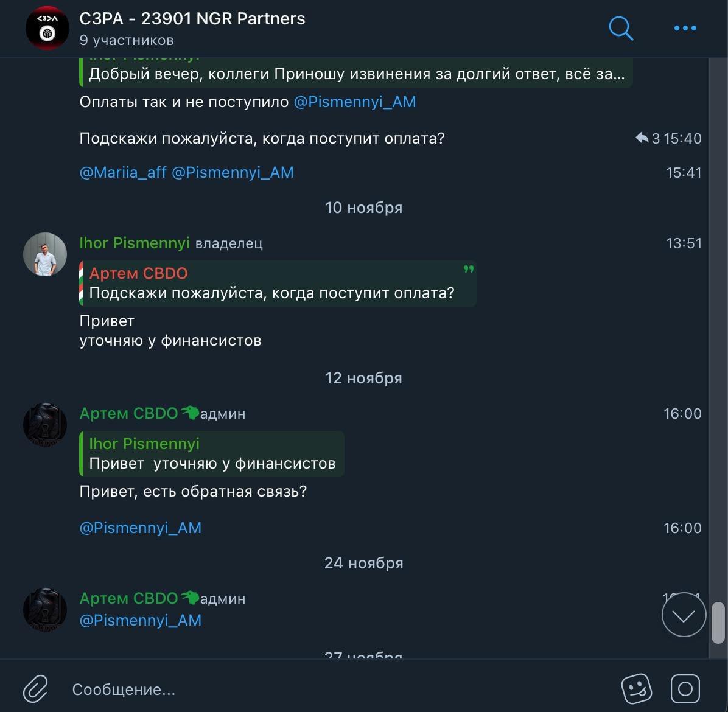The width and height of the screenshot is (728, 712).
Task: Open the sticker and emoji panel
Action: tap(636, 689)
